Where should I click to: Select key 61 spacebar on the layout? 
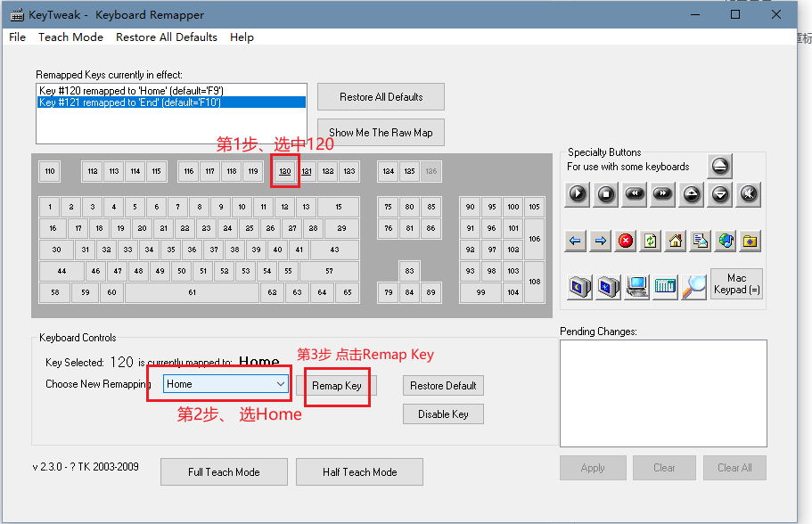click(193, 292)
